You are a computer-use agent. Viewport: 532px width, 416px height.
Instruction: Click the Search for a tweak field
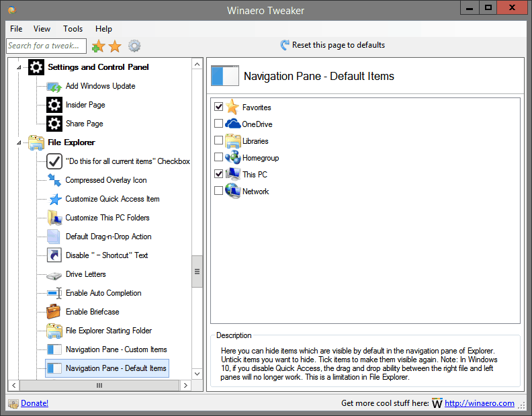tap(46, 46)
